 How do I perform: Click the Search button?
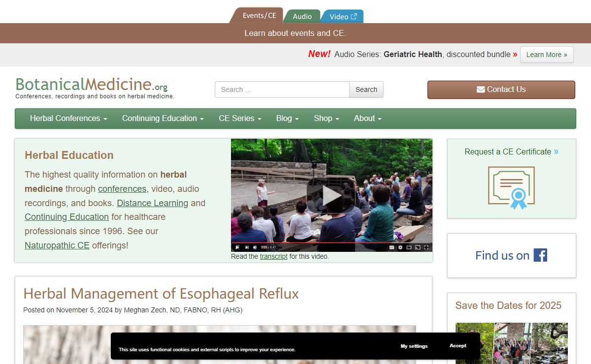(366, 90)
